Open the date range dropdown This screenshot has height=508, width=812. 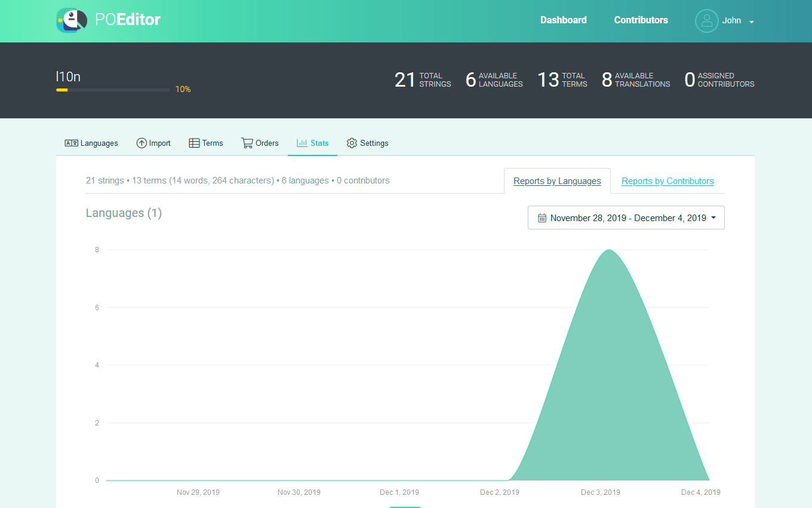(626, 217)
